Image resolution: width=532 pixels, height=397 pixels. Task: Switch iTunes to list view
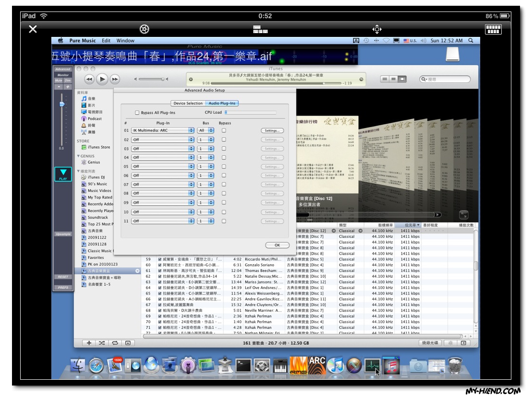pyautogui.click(x=384, y=79)
